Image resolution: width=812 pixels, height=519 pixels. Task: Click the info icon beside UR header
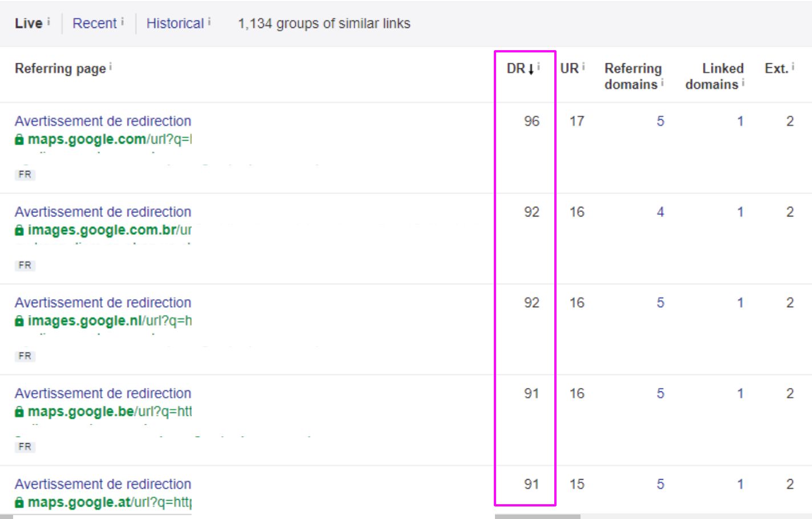pyautogui.click(x=583, y=67)
